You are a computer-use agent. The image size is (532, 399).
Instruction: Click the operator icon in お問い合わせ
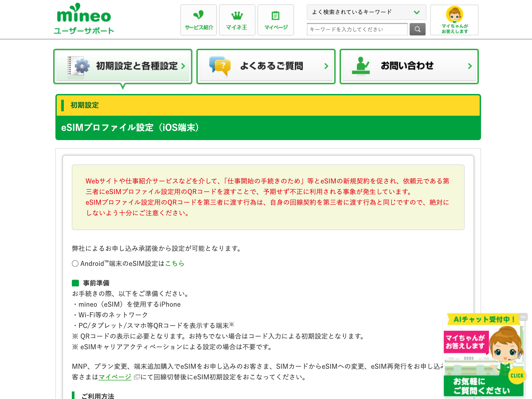(360, 66)
